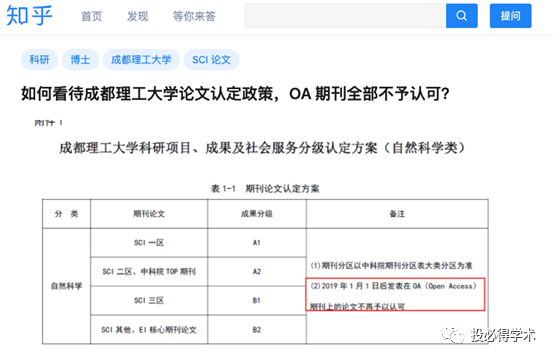This screenshot has width=553, height=360.
Task: Click the 成果分级 column header
Action: [257, 214]
